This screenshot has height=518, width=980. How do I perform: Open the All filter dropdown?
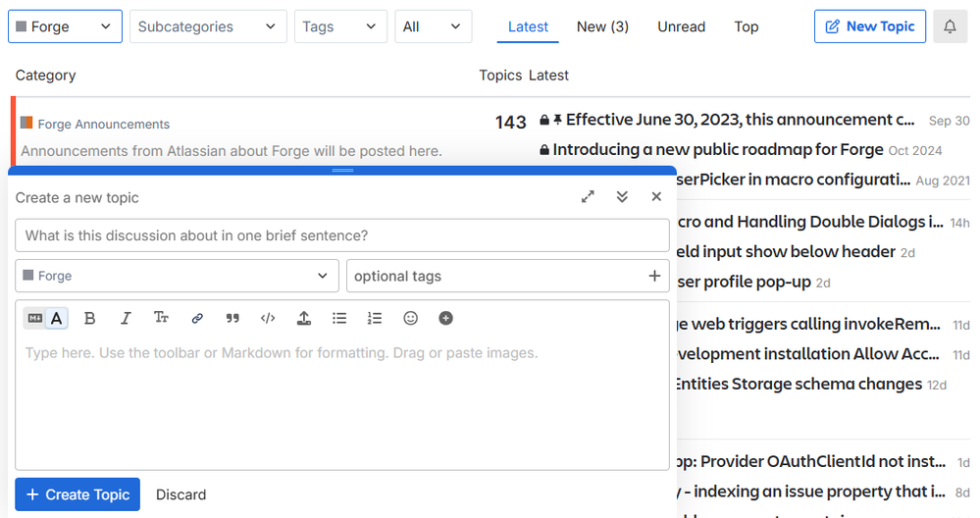[434, 26]
